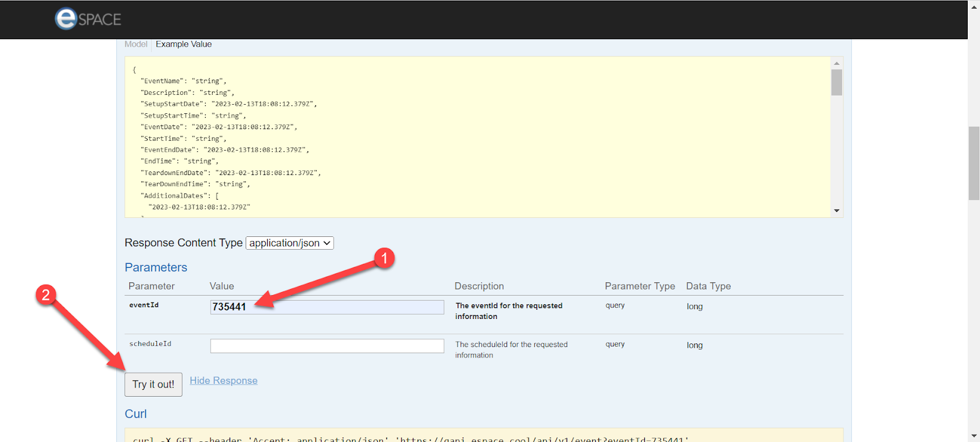Image resolution: width=980 pixels, height=442 pixels.
Task: Click the main page scrollbar thumb
Action: 974,163
